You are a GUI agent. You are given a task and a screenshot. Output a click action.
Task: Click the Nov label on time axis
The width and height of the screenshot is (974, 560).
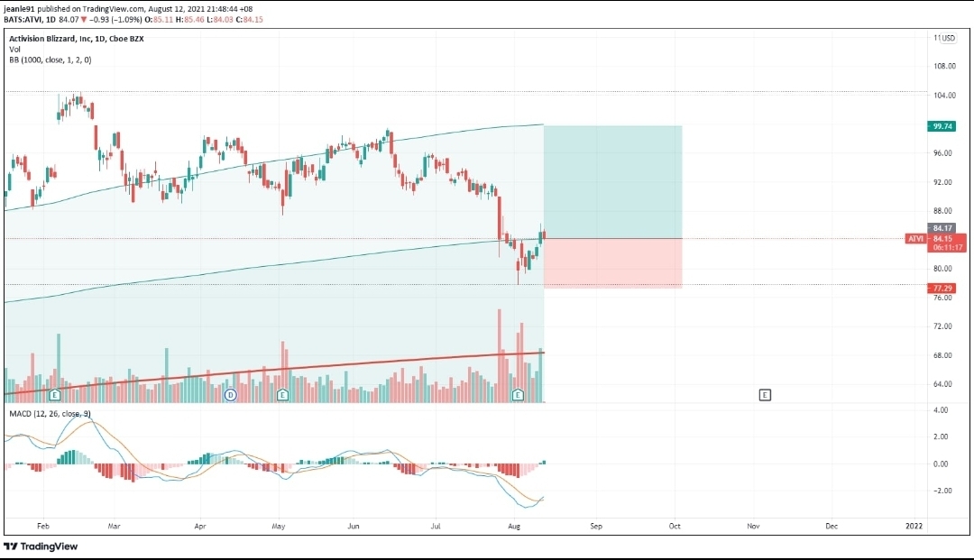click(753, 526)
